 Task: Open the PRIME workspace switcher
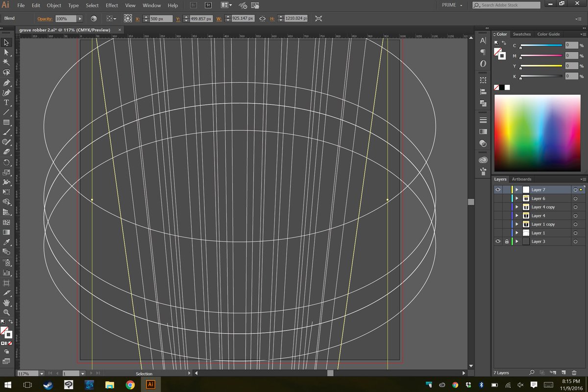[452, 5]
